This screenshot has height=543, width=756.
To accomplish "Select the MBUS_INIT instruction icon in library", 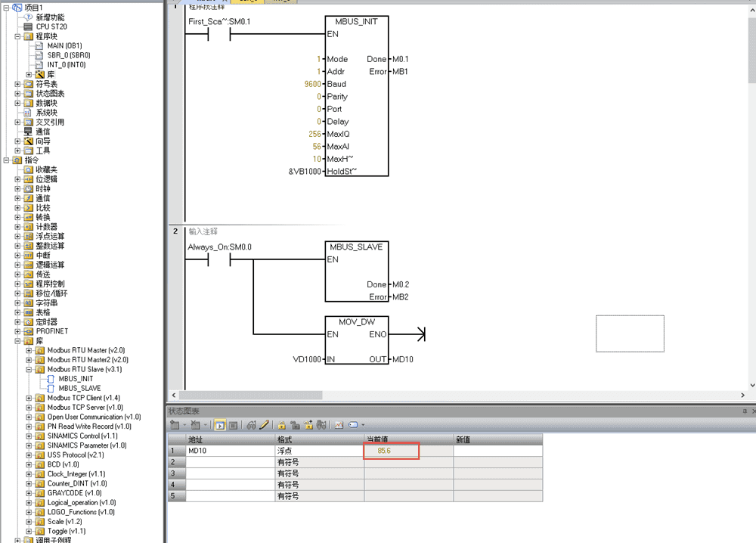I will click(51, 379).
